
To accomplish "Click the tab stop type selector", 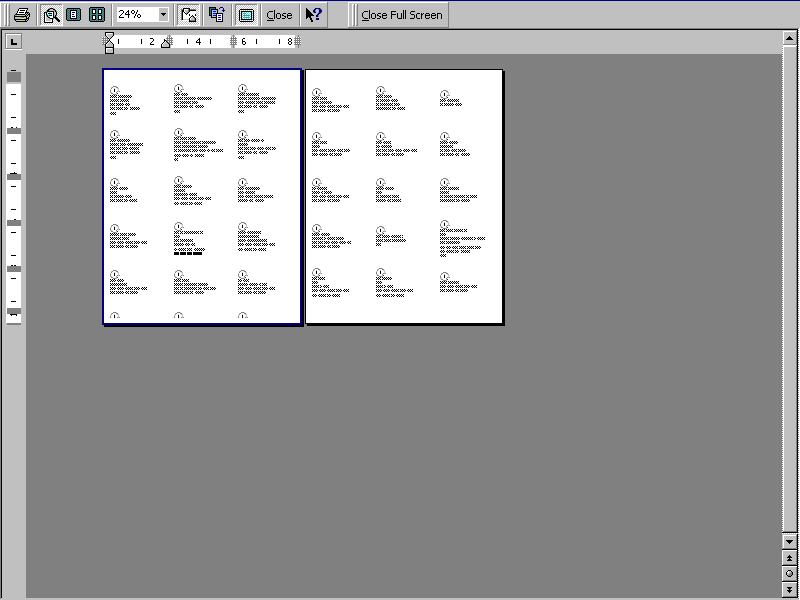I will click(13, 41).
